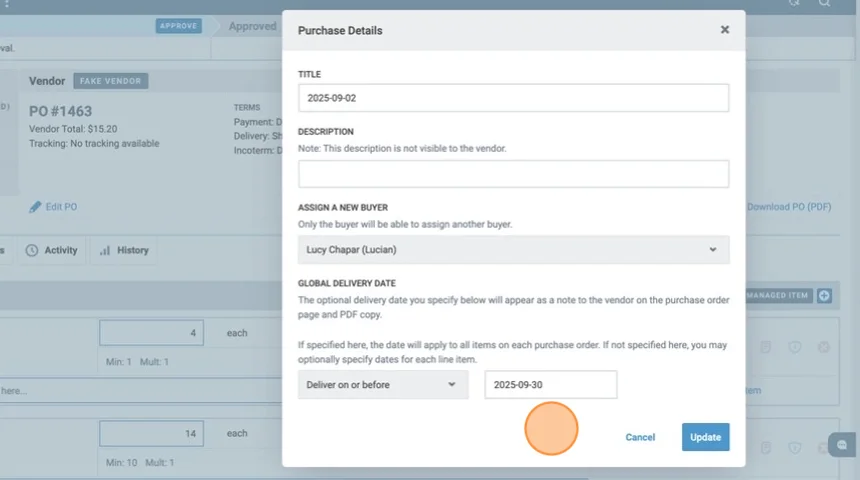860x480 pixels.
Task: Click the delivery date field showing 2025-09-30
Action: pyautogui.click(x=550, y=385)
